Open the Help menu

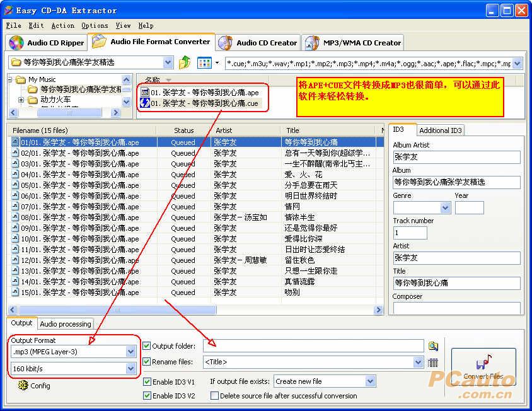click(x=146, y=25)
